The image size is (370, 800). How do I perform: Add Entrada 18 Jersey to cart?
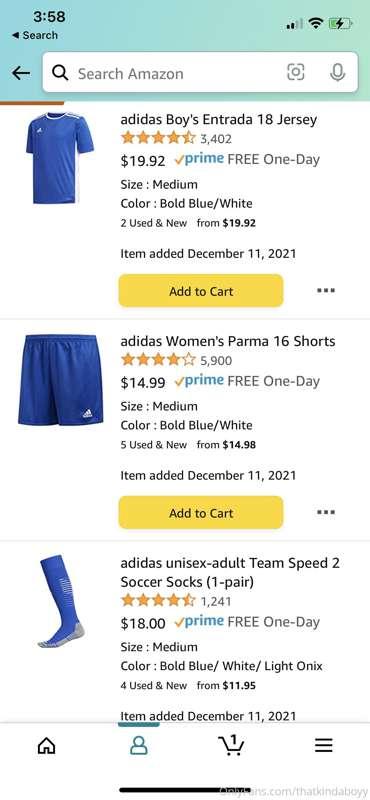pos(201,291)
